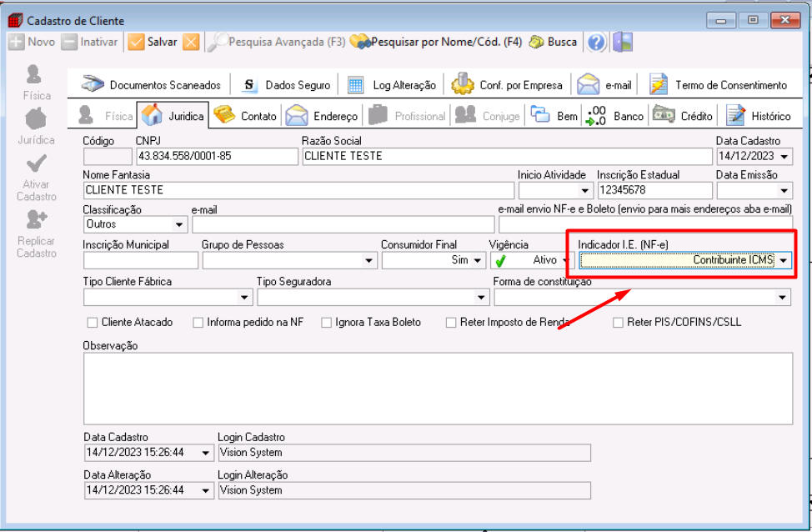Select Física person icon in sidebar
812x532 pixels.
[x=34, y=74]
